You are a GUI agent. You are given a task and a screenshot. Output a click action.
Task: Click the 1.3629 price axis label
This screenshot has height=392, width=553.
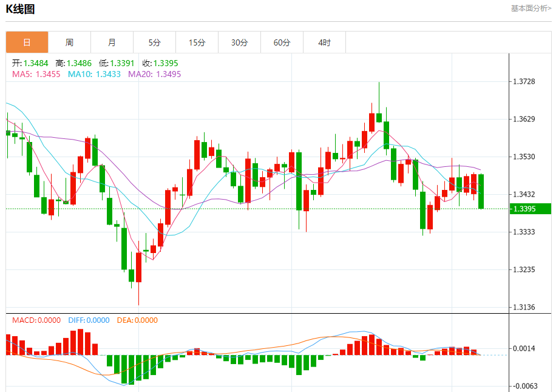coord(524,119)
